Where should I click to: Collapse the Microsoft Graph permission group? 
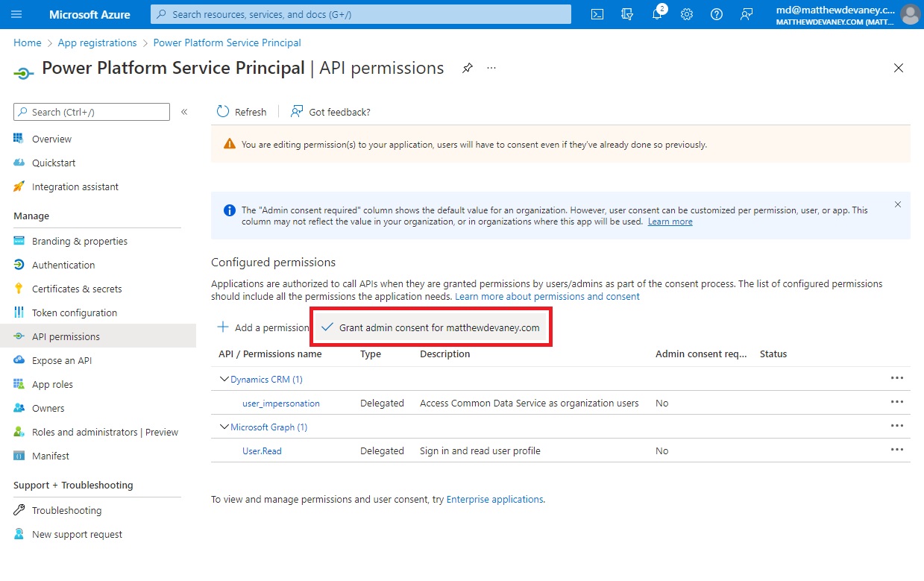coord(224,427)
